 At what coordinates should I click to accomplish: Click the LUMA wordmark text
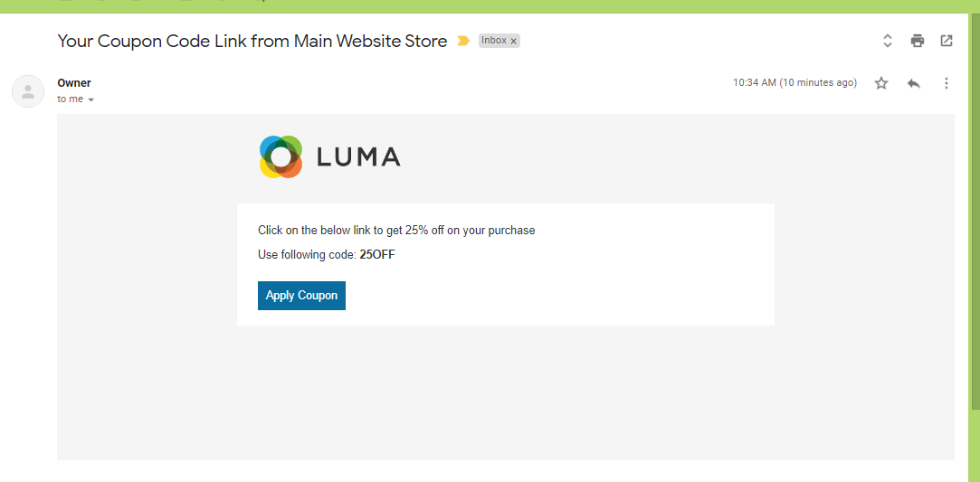click(x=358, y=156)
